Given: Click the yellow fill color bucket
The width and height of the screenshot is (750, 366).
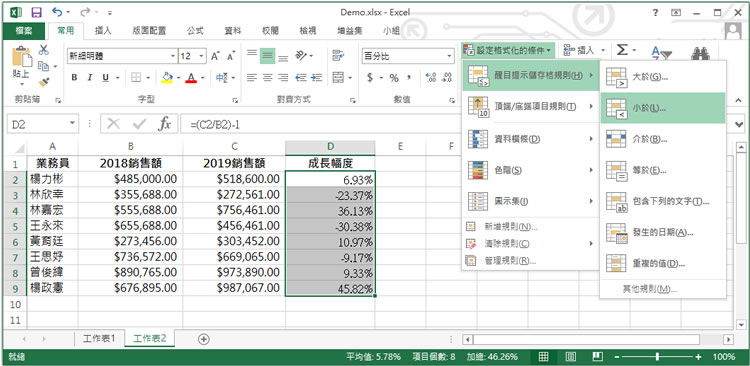Looking at the screenshot, I should (x=167, y=78).
